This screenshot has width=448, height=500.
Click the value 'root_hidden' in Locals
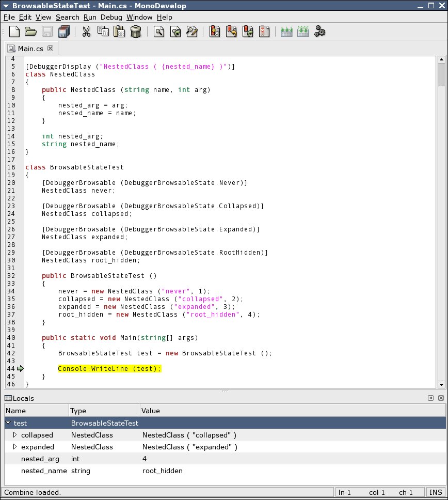point(163,471)
